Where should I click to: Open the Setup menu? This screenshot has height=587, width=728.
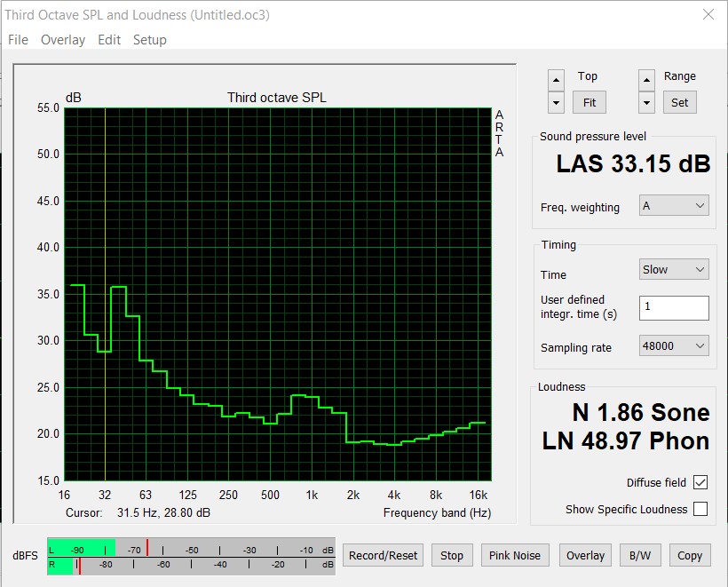(x=149, y=40)
